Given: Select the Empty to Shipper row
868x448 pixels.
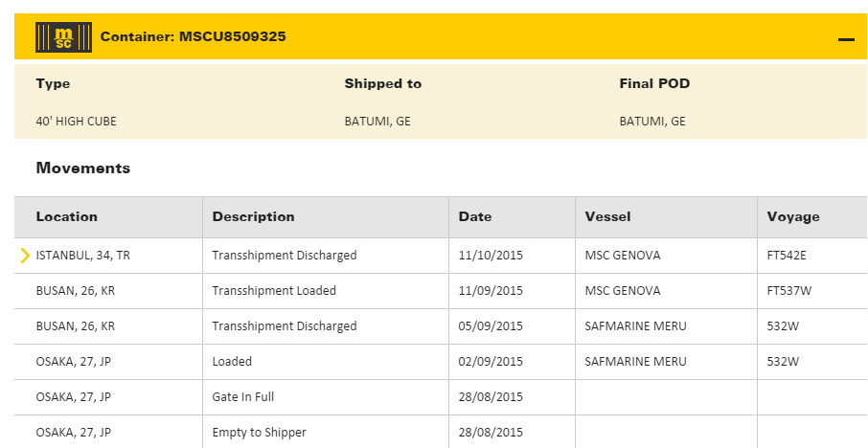Looking at the screenshot, I should pos(259,433).
